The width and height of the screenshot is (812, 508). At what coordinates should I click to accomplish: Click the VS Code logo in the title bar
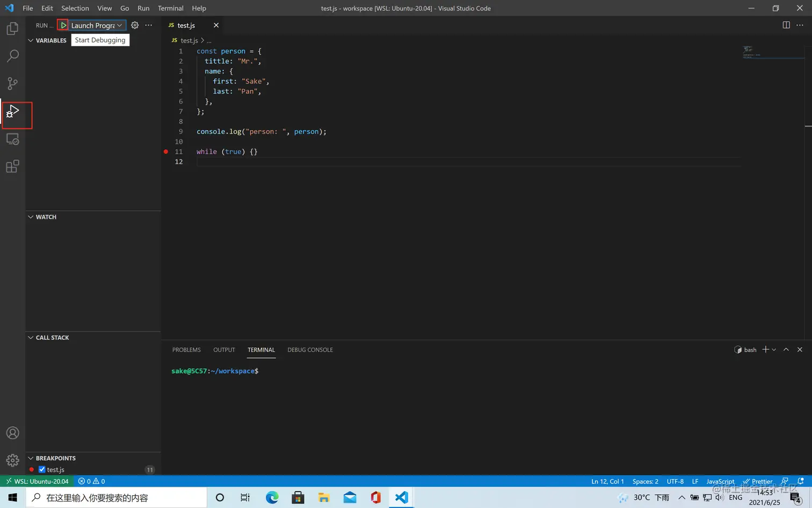[x=9, y=8]
